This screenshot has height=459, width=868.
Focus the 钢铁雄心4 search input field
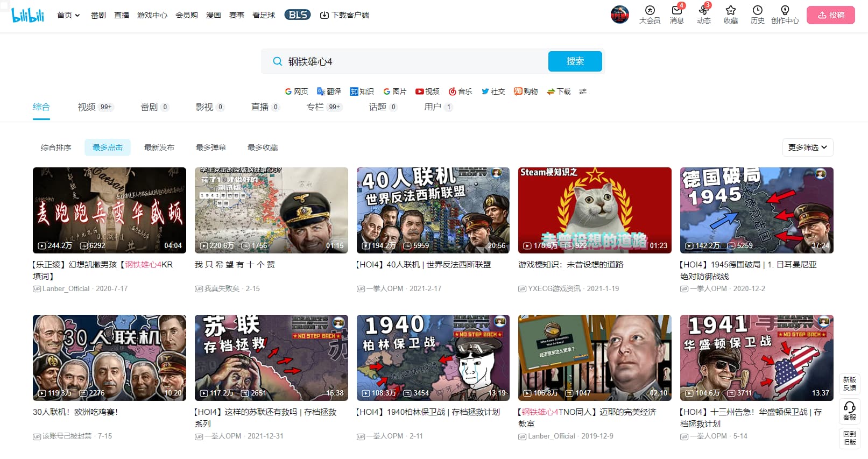[x=414, y=61]
